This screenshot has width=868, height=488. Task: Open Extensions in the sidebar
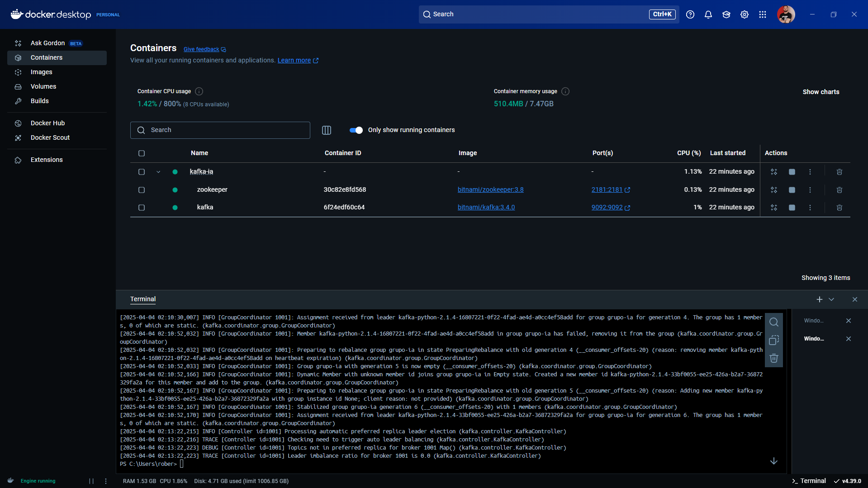pyautogui.click(x=57, y=160)
